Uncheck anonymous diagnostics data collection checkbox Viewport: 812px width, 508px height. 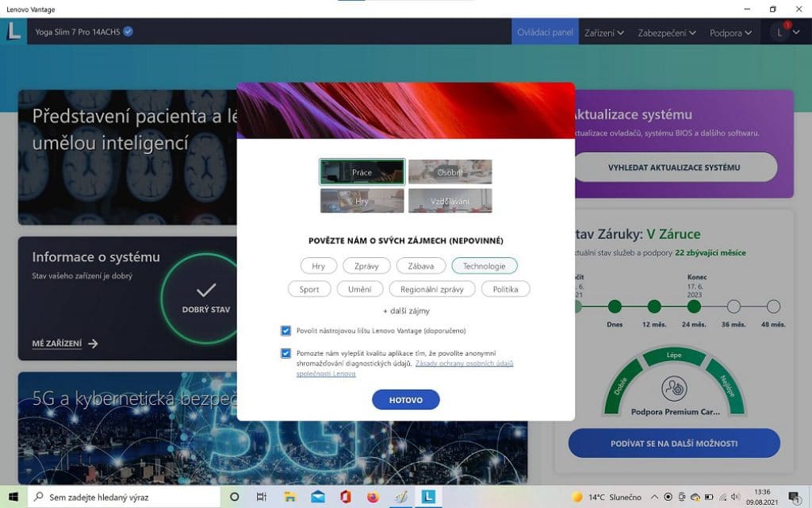(285, 353)
